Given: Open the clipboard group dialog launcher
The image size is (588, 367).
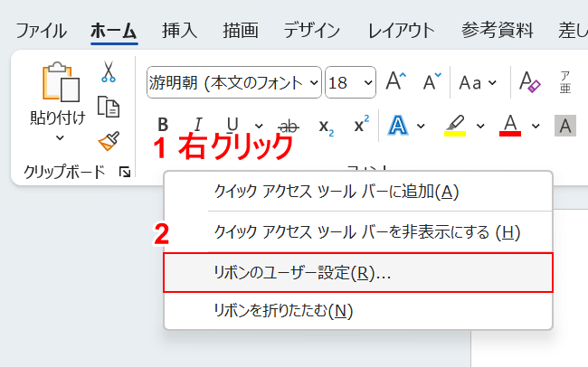Looking at the screenshot, I should click(124, 171).
